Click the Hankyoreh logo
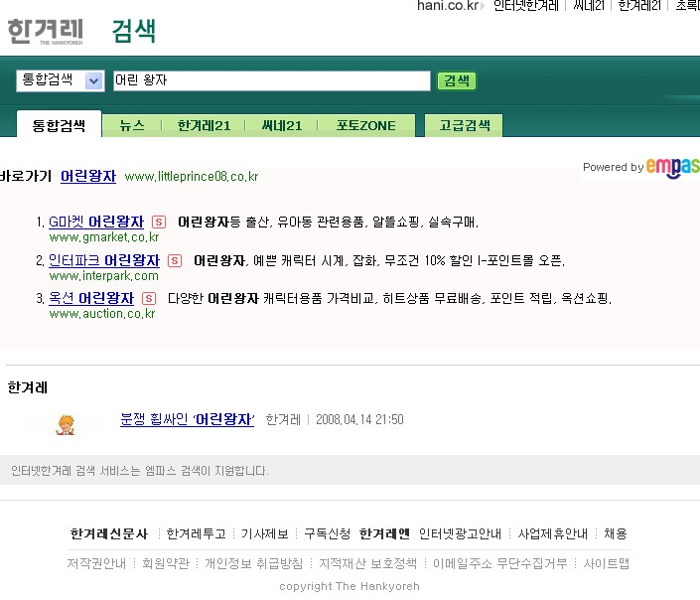Viewport: 700px width, 600px height. coord(45,31)
